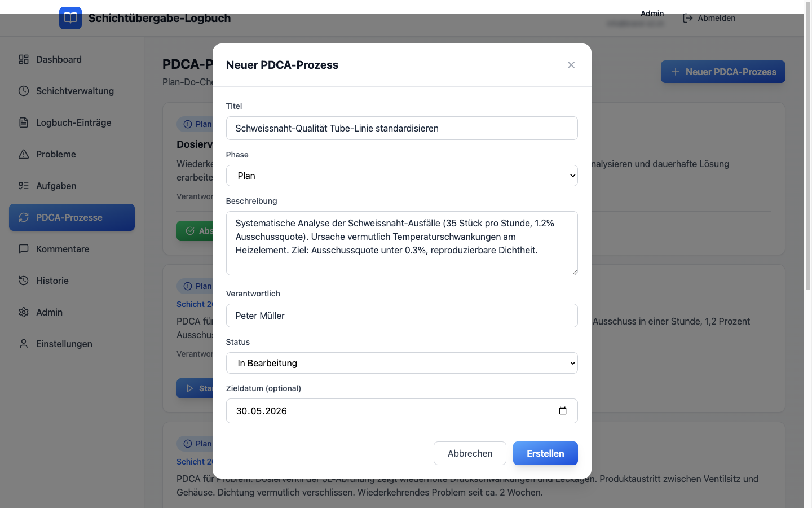Screen dimensions: 812x508
Task: Click the Logbuch-Einträge document icon
Action: pos(24,122)
